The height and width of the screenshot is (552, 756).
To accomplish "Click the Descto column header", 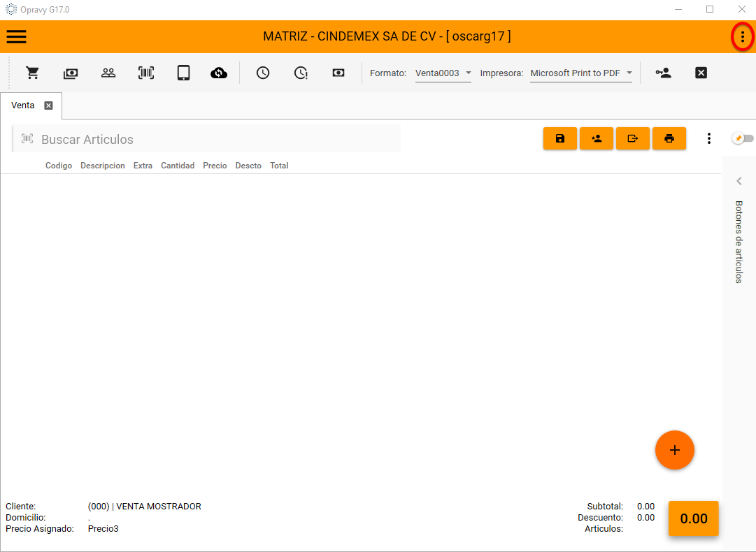I will [248, 166].
